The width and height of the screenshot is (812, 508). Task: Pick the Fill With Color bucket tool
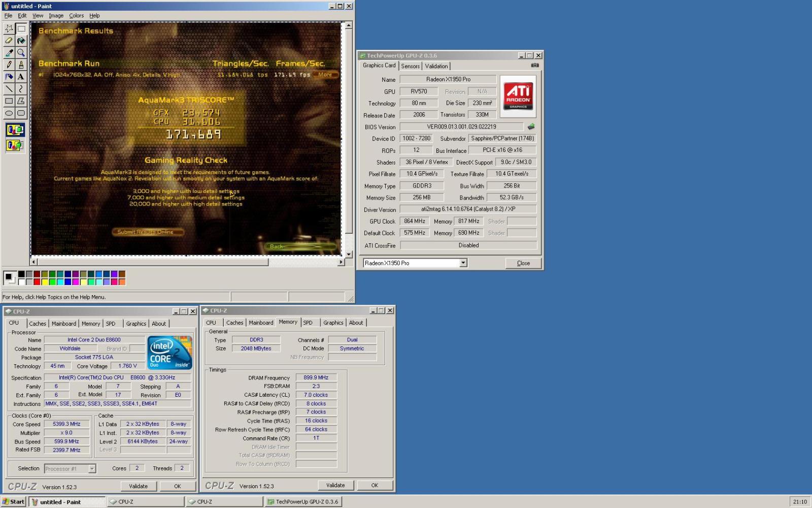pos(21,41)
